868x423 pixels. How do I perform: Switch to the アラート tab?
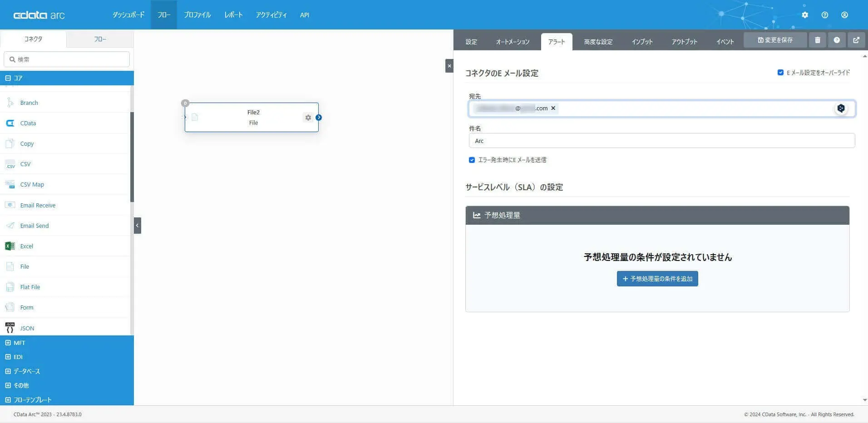557,42
